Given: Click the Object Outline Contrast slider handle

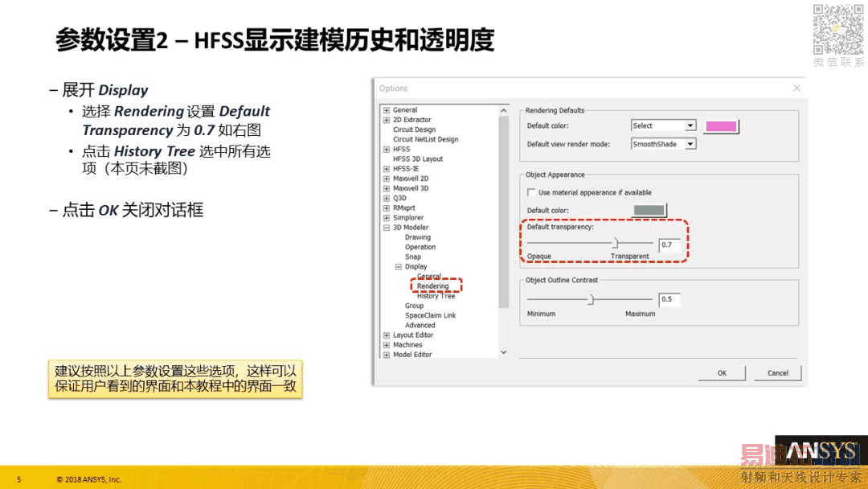Looking at the screenshot, I should tap(591, 300).
